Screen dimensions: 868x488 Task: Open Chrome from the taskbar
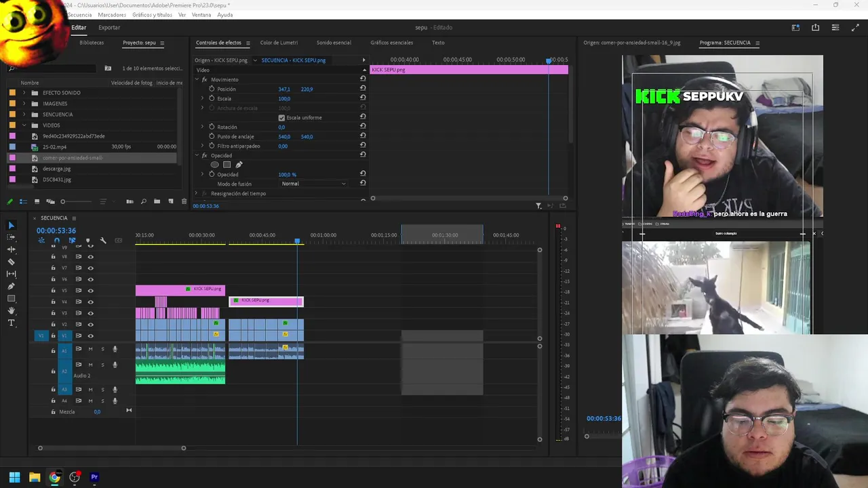point(54,477)
